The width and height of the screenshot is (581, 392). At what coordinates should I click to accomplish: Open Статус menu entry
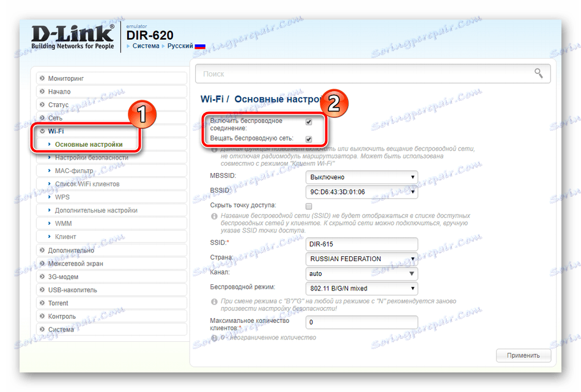pos(111,105)
